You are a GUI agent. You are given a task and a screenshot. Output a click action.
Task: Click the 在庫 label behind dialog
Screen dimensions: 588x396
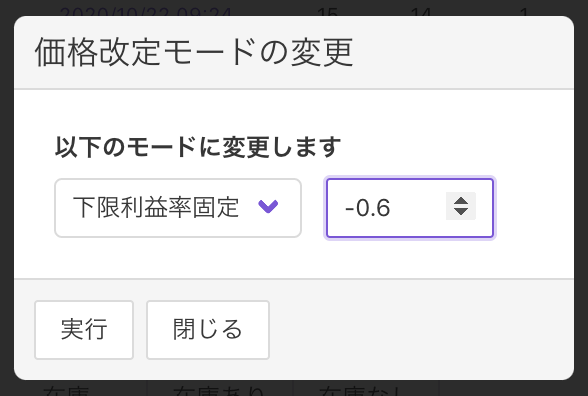click(x=66, y=390)
